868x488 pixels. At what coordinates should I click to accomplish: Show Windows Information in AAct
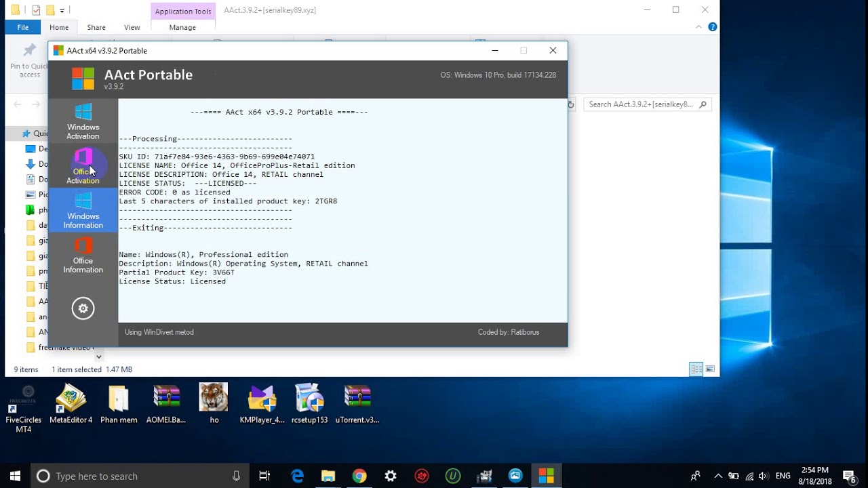tap(83, 210)
